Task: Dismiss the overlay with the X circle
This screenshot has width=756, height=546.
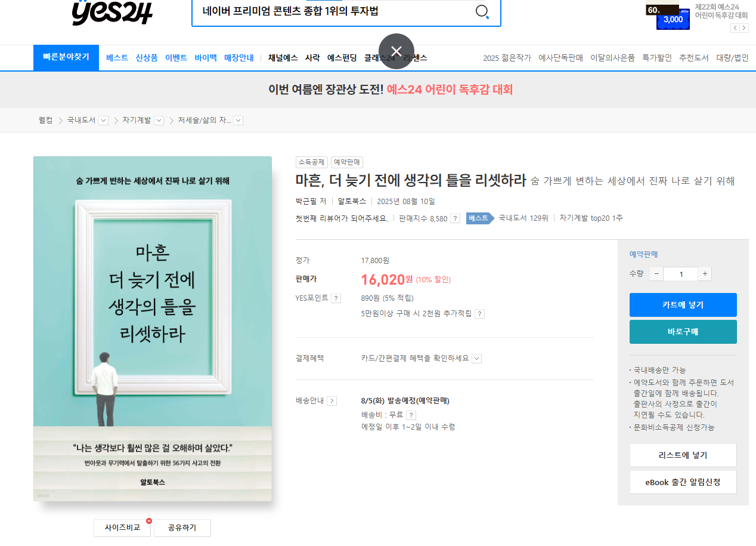Action: coord(395,53)
